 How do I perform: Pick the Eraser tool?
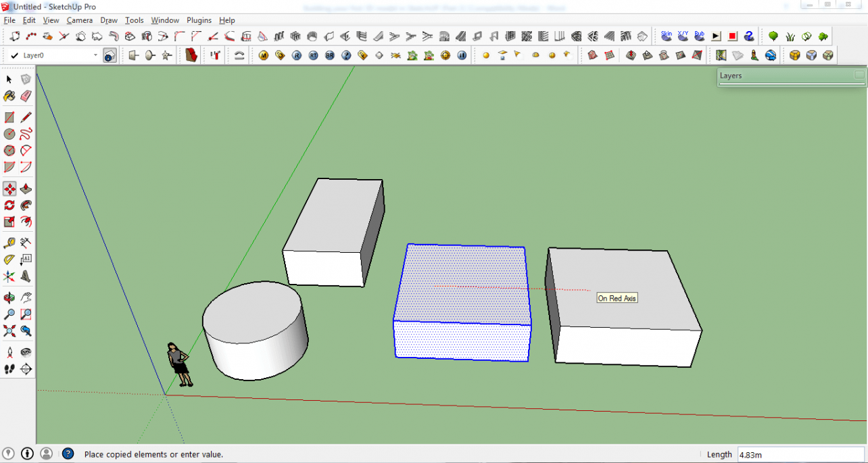tap(25, 96)
